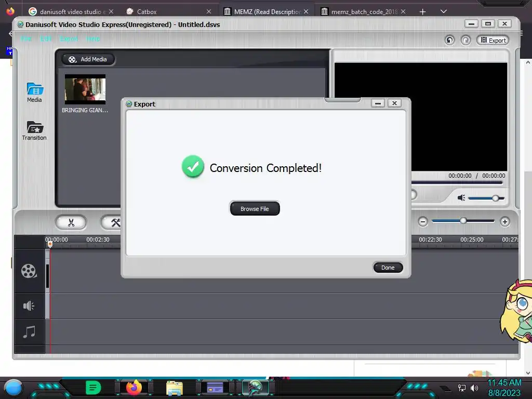Click the Daniusoft Video Studio taskbar icon

tap(256, 388)
